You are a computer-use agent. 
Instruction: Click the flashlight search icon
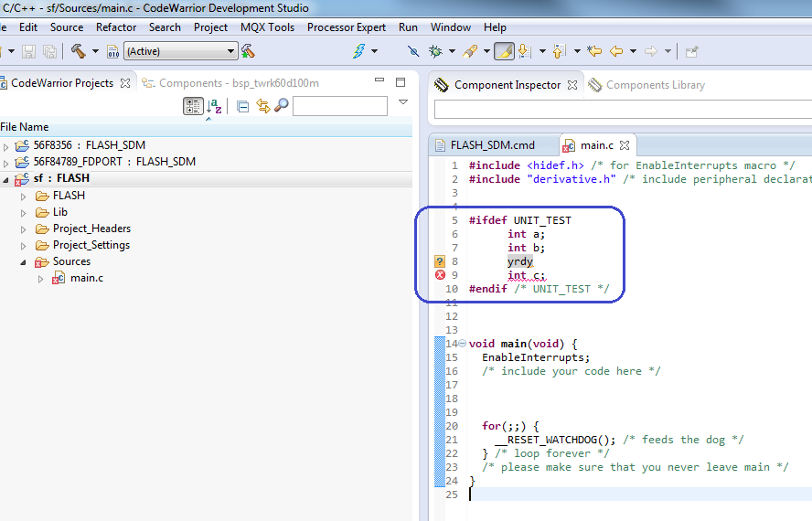point(470,51)
